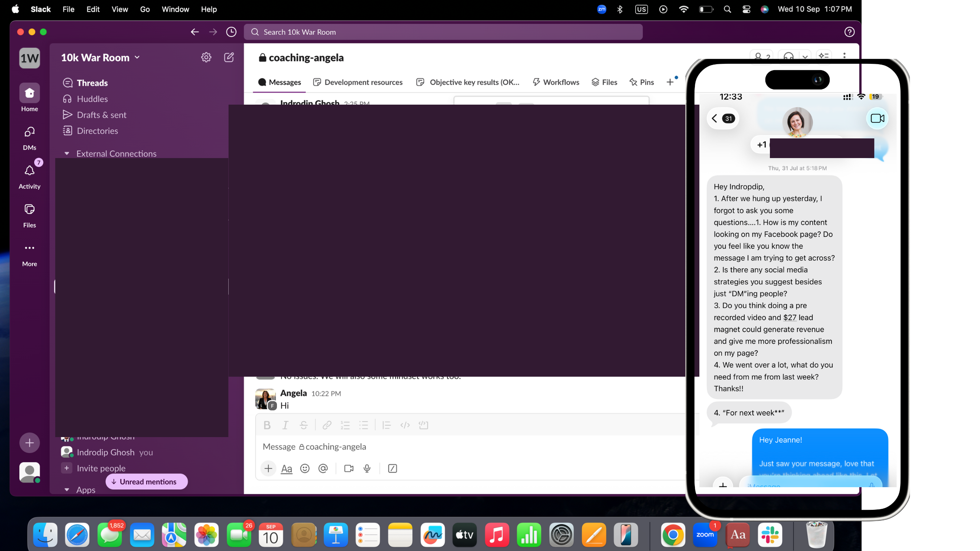980x551 pixels.
Task: Jump to Unread mentions button
Action: 147,481
